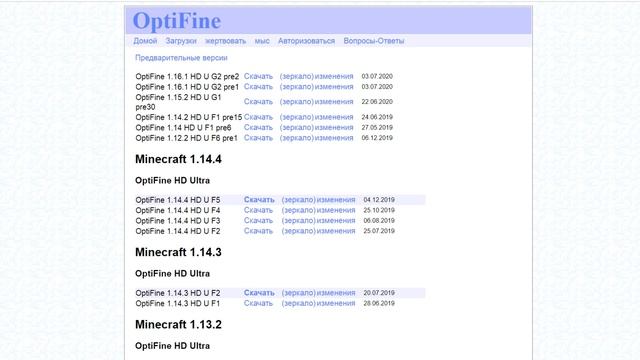Screen dimensions: 640x360
Task: View changes for OptiFine 1.15.2 G1 pre30
Action: click(334, 102)
